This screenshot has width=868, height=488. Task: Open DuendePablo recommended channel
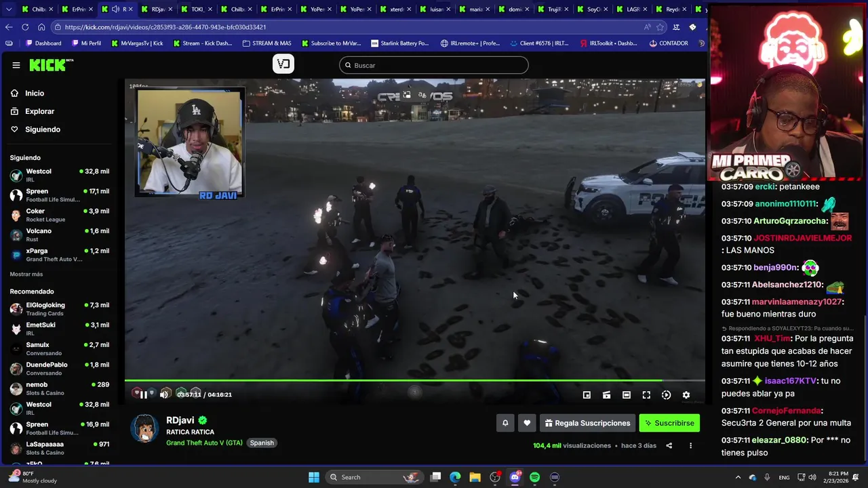point(60,369)
